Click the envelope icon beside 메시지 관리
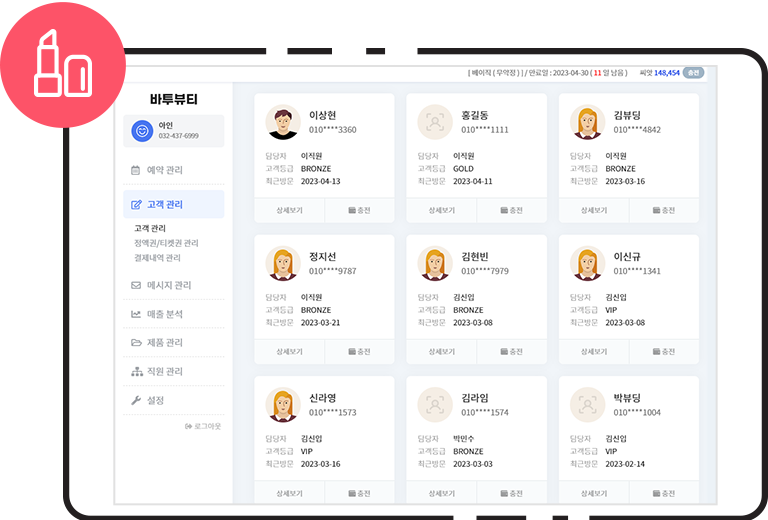 pos(136,285)
